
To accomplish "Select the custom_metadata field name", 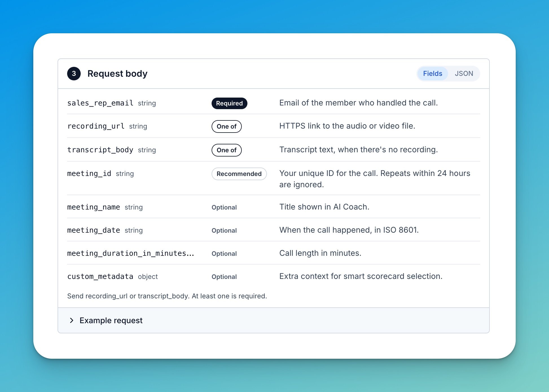I will point(100,276).
